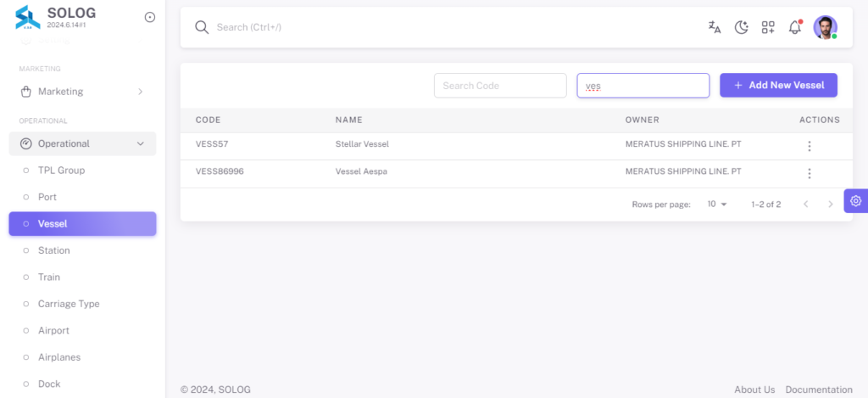This screenshot has height=398, width=868.
Task: Open the user profile avatar
Action: (825, 27)
